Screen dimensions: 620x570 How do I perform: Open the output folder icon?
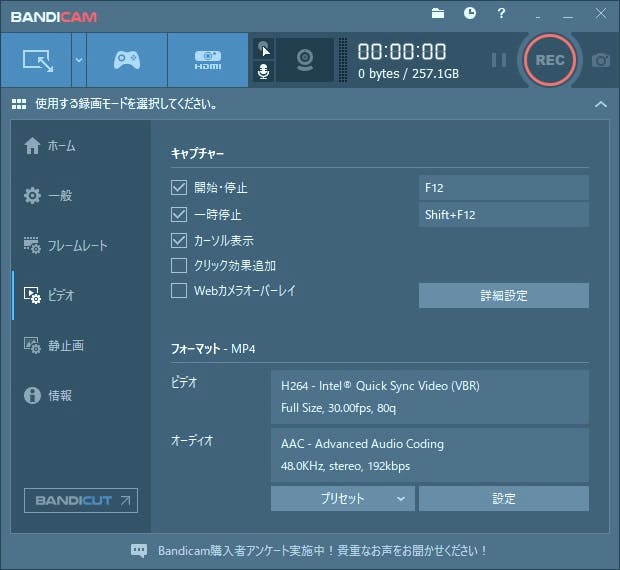pos(438,13)
